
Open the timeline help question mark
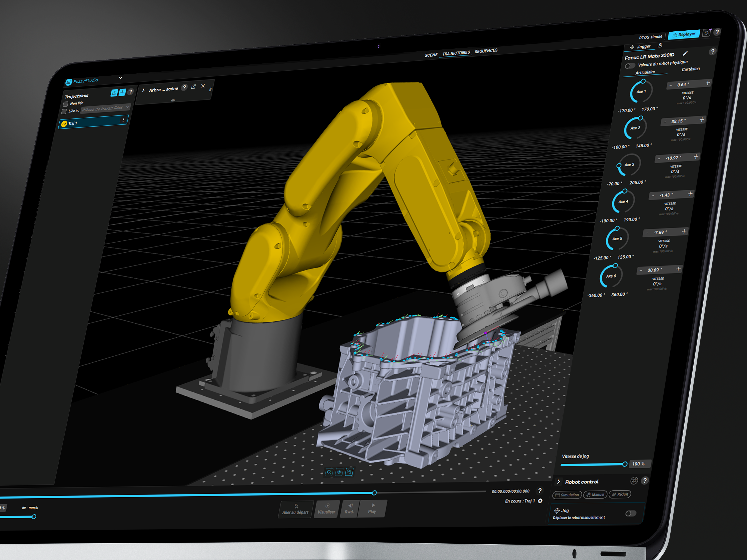pos(540,491)
